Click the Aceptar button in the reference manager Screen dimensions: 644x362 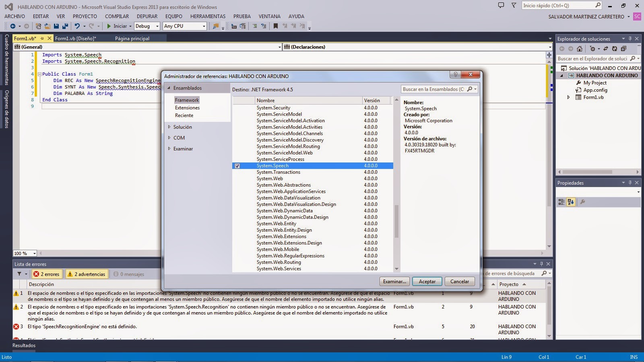point(427,282)
